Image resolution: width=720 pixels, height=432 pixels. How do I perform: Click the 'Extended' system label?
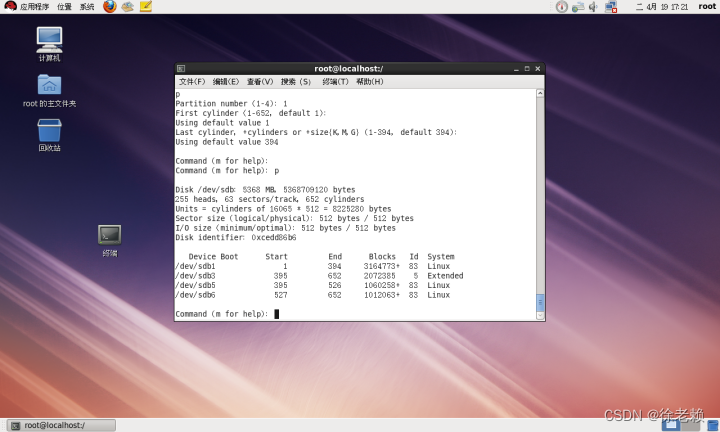(x=445, y=276)
